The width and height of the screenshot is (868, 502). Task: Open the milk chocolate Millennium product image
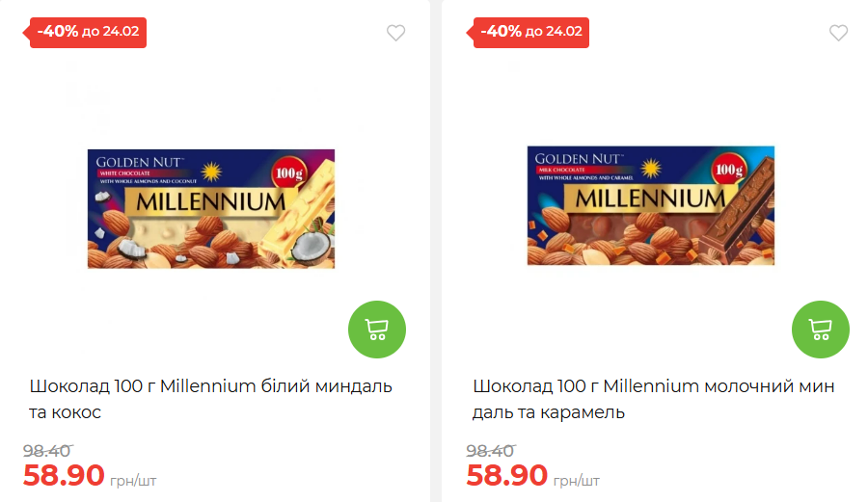pos(651,205)
